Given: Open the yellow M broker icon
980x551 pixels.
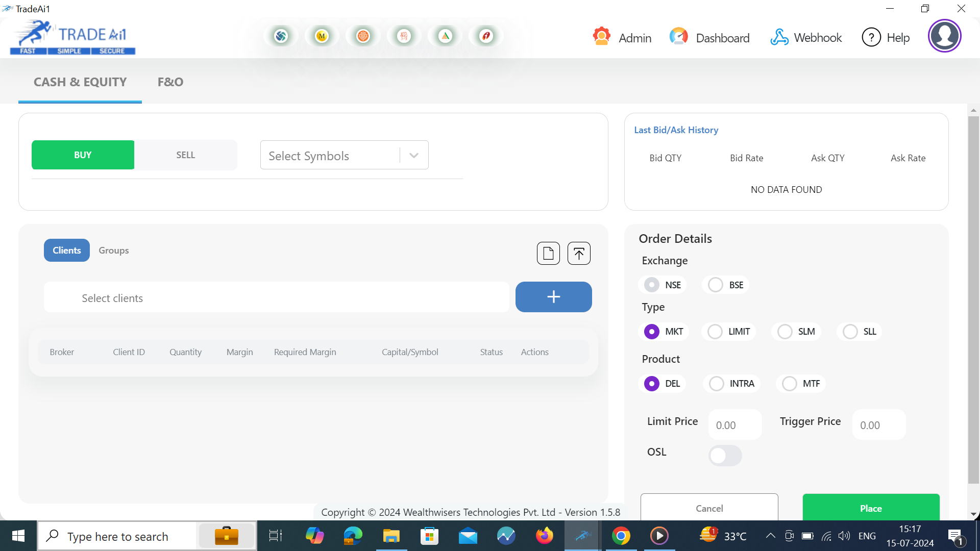Looking at the screenshot, I should (x=322, y=36).
